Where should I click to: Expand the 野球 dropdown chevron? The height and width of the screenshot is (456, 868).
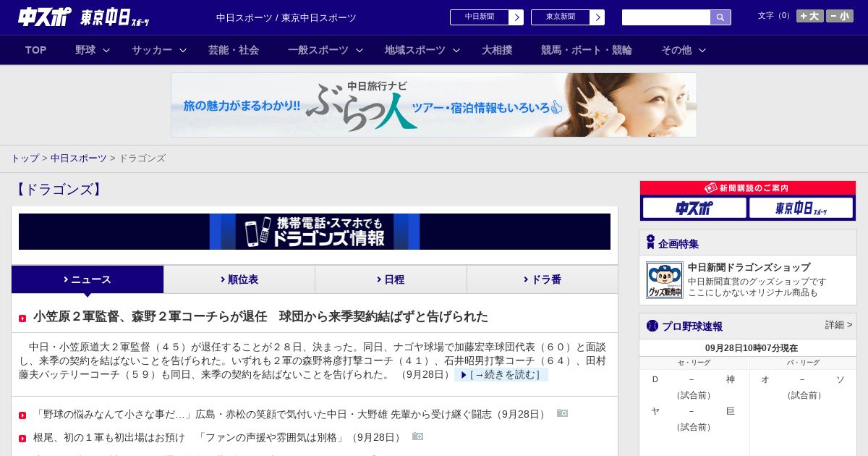click(106, 50)
